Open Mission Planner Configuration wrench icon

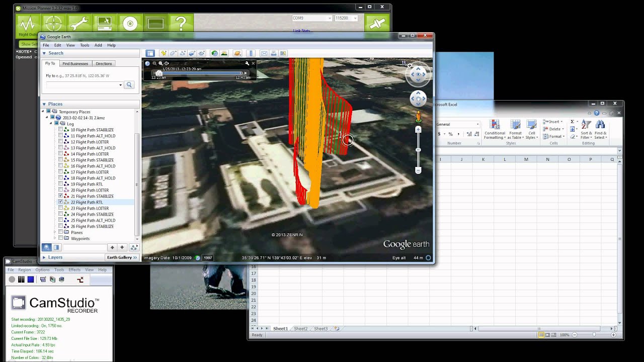pos(78,24)
